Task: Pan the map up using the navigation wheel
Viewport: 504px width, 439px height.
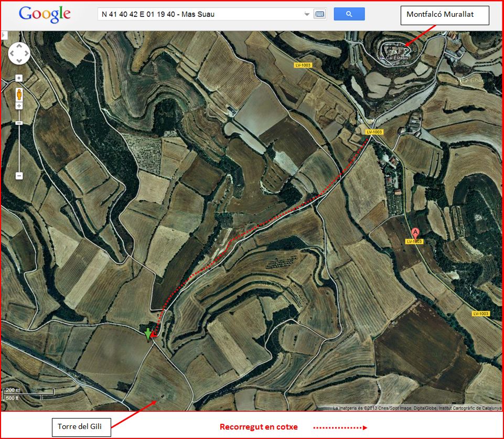Action: tap(19, 46)
